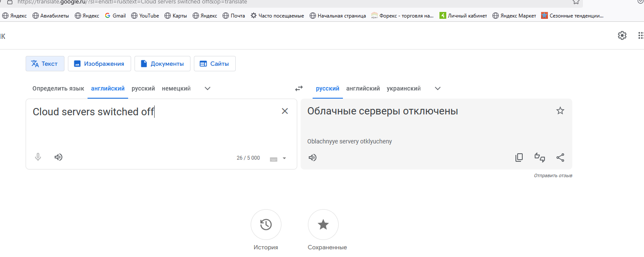The width and height of the screenshot is (644, 257).
Task: Listen to the source text speaker icon
Action: coord(59,157)
